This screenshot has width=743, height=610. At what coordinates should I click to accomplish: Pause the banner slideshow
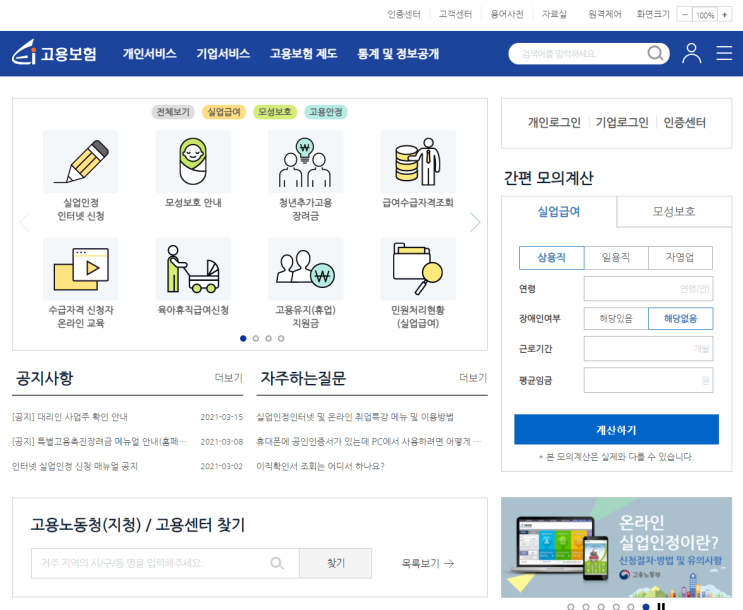pyautogui.click(x=661, y=606)
